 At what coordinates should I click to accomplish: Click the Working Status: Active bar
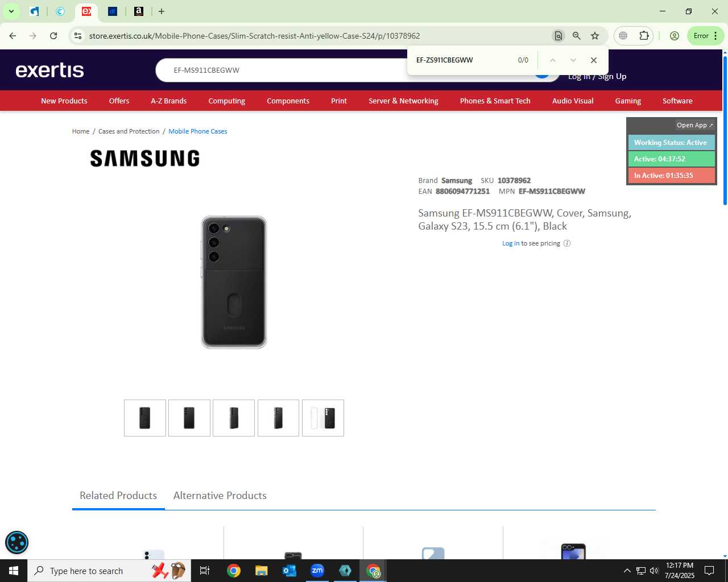coord(671,143)
